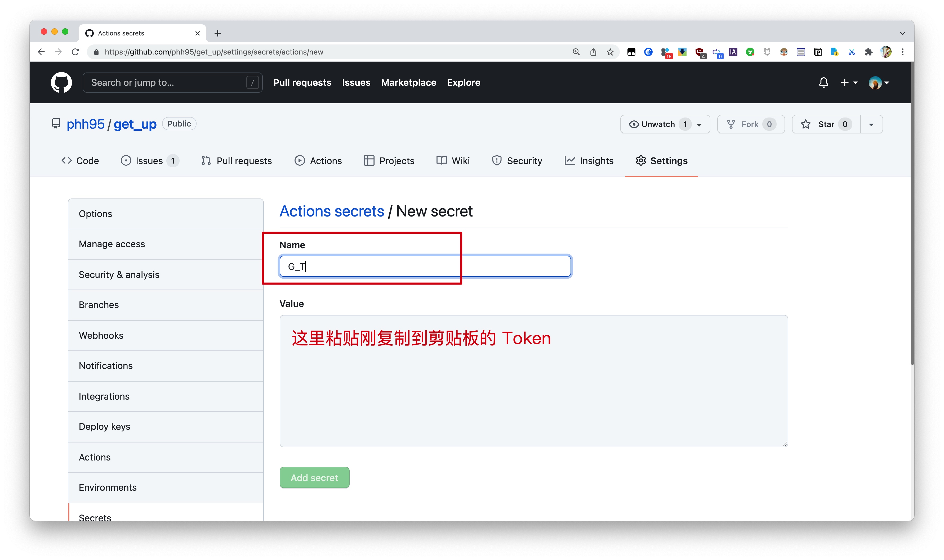
Task: Click the notifications bell icon
Action: (x=822, y=83)
